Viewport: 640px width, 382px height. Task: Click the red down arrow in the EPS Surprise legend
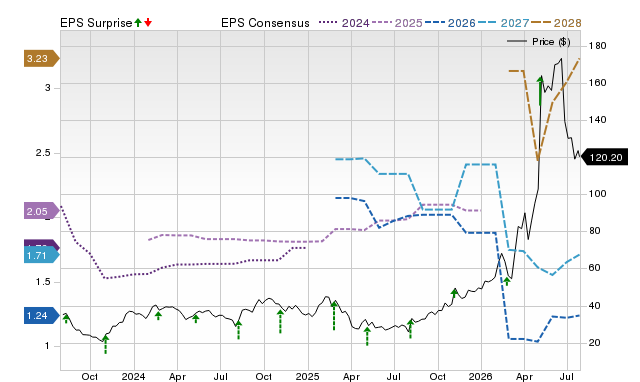point(148,23)
